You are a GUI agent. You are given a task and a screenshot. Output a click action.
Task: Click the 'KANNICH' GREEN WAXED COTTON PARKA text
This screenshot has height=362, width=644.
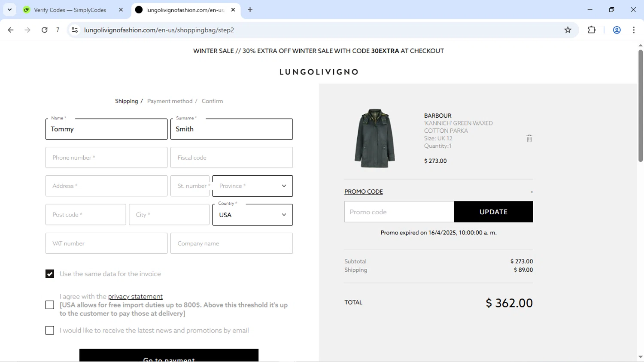coord(458,127)
